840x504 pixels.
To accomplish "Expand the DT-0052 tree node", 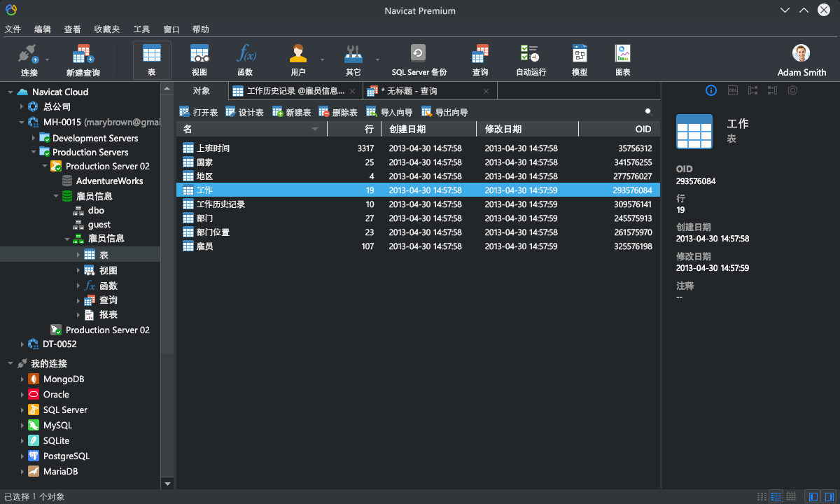I will tap(21, 344).
